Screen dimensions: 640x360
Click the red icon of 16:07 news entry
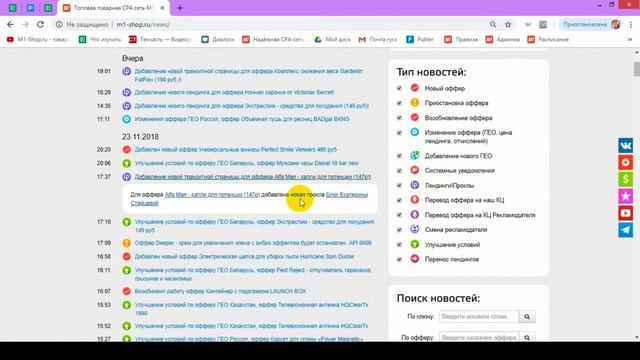[127, 291]
